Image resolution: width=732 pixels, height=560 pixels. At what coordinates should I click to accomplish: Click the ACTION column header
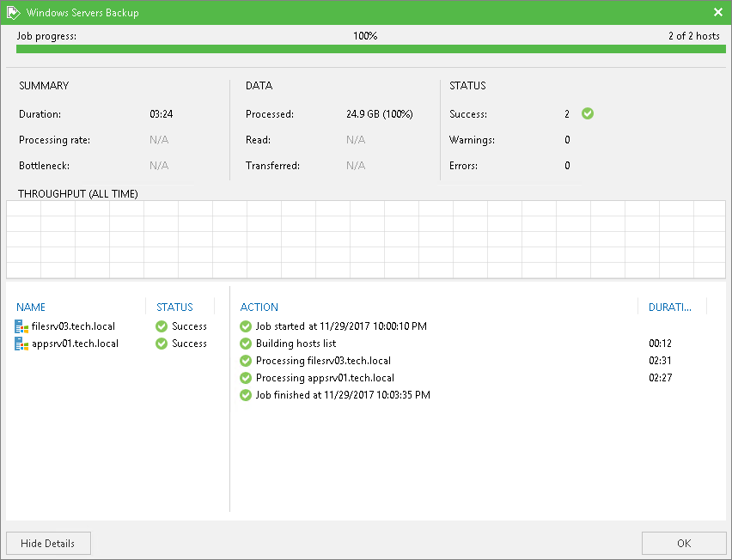coord(259,307)
